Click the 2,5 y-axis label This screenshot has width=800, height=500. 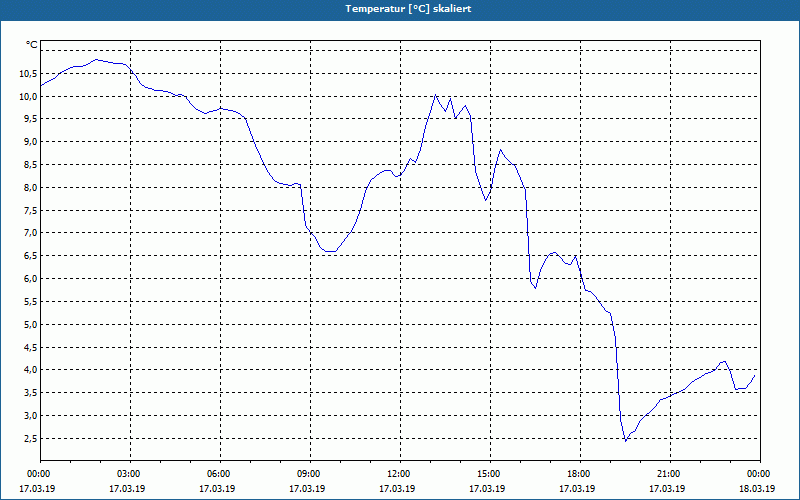[x=30, y=439]
